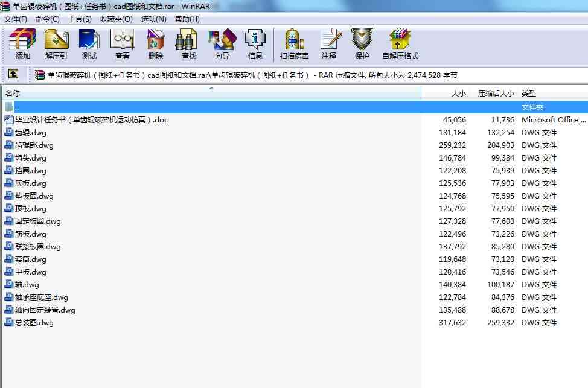Select the parent folder ".." row
The width and height of the screenshot is (588, 388).
click(x=17, y=107)
